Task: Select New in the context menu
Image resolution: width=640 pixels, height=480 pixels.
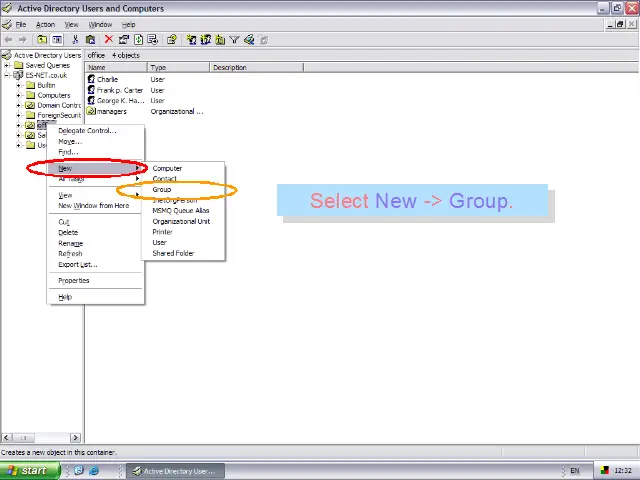Action: click(x=96, y=168)
